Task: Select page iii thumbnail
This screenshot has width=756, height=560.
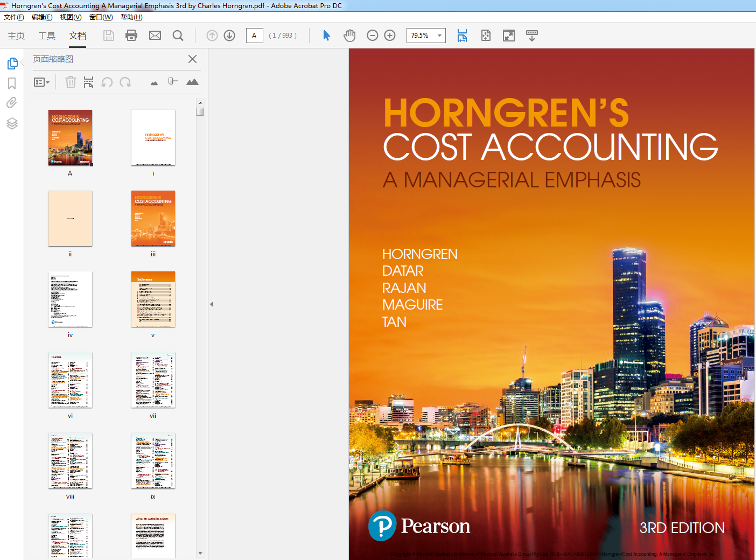Action: [x=153, y=219]
